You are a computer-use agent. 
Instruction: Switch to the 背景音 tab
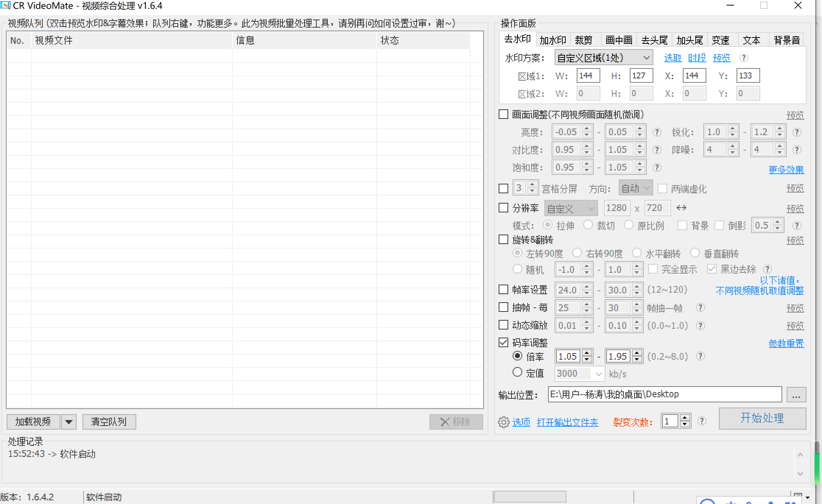click(786, 40)
